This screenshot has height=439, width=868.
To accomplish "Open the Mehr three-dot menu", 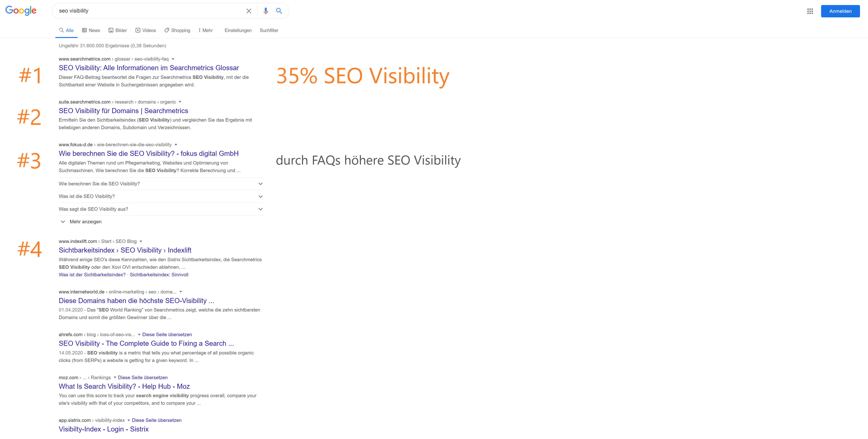I will (206, 30).
